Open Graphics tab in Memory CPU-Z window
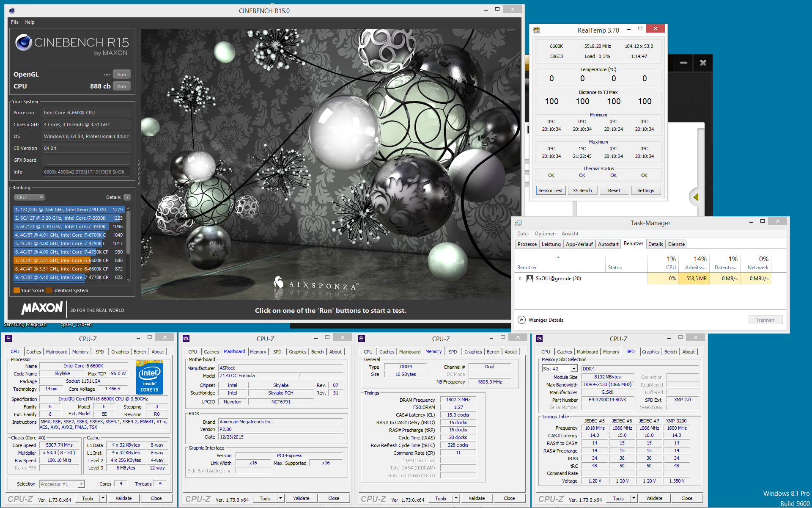Image resolution: width=812 pixels, height=508 pixels. pos(473,352)
